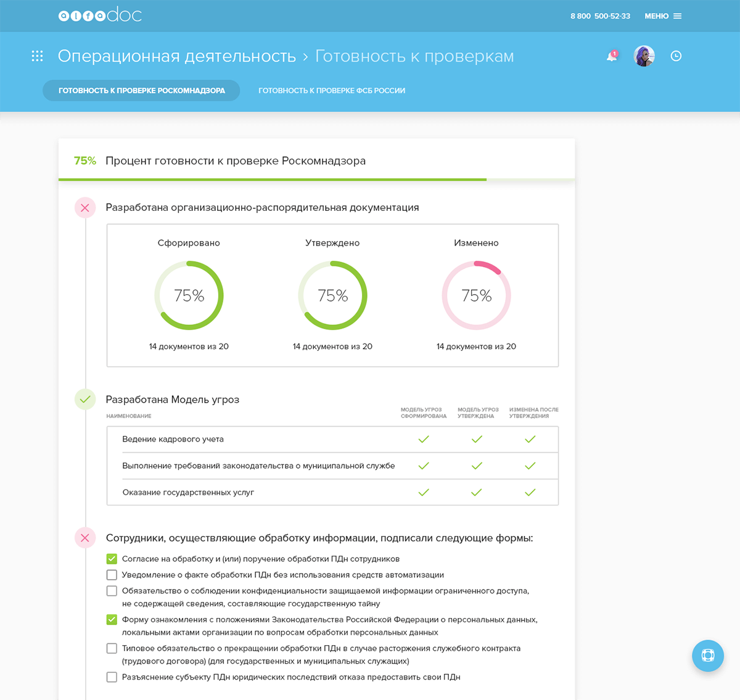This screenshot has width=740, height=700.
Task: Select Готовность к проверке Роскомнадзора tab
Action: click(141, 91)
